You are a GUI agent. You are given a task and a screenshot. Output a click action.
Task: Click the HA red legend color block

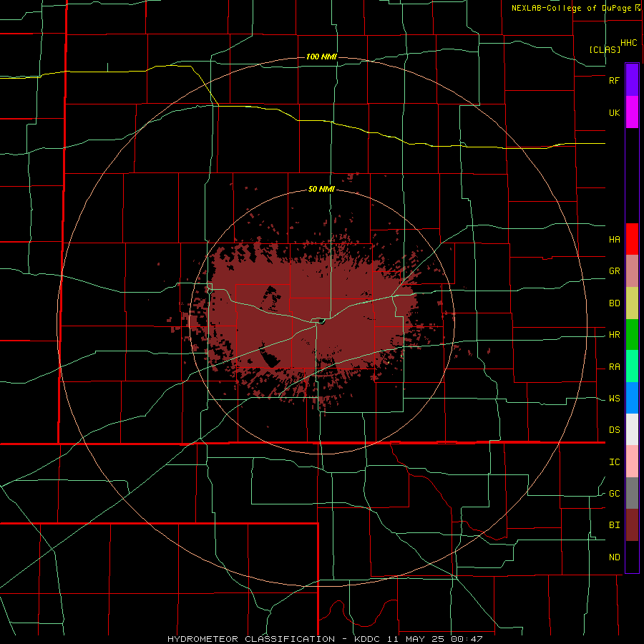(632, 239)
